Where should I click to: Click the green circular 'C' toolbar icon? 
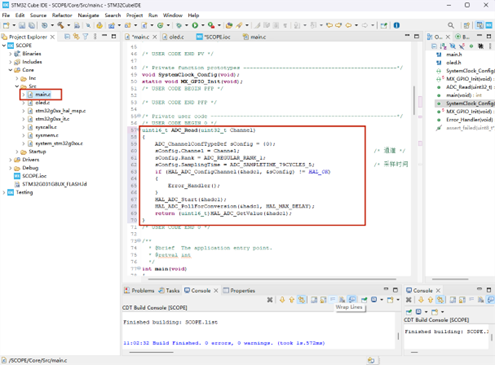(x=160, y=25)
